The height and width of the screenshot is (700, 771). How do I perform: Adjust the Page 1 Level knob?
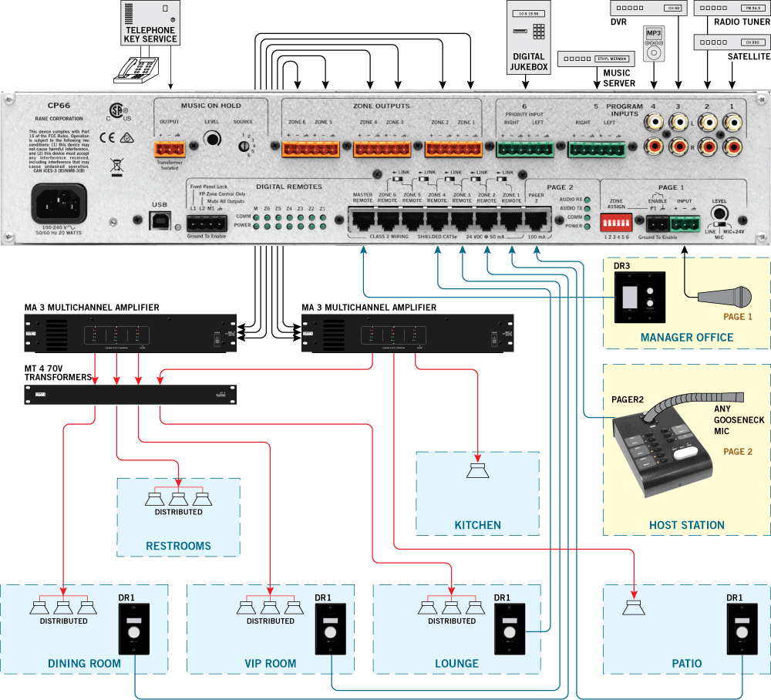(719, 214)
